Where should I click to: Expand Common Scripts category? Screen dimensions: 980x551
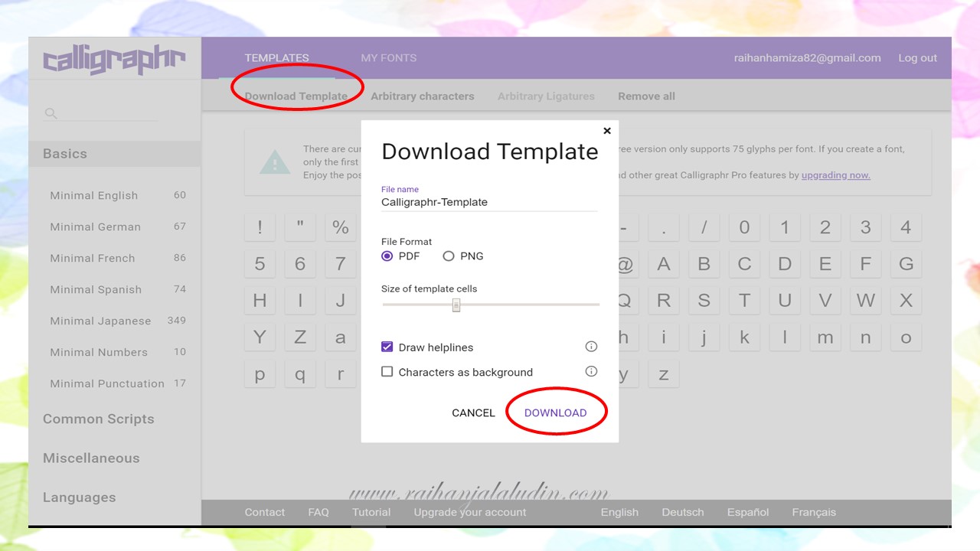[x=99, y=419]
